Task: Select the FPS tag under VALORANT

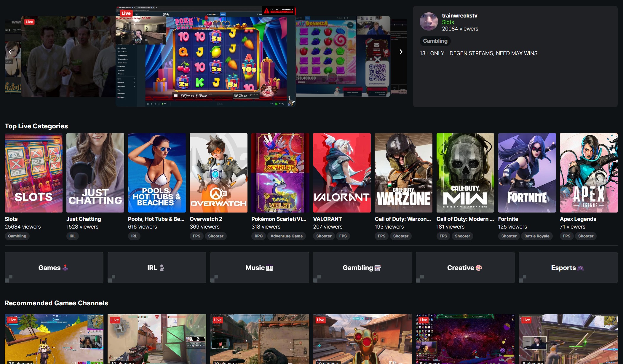Action: [x=343, y=236]
